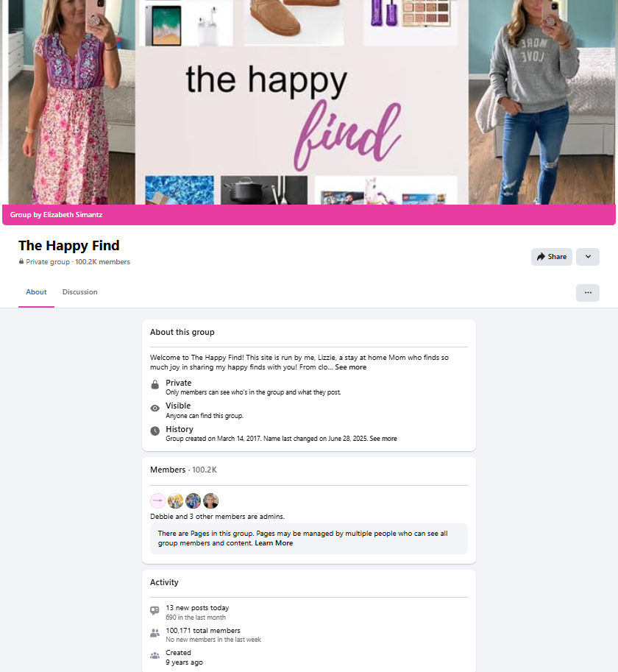Open the three-dots more options button

[x=588, y=293]
